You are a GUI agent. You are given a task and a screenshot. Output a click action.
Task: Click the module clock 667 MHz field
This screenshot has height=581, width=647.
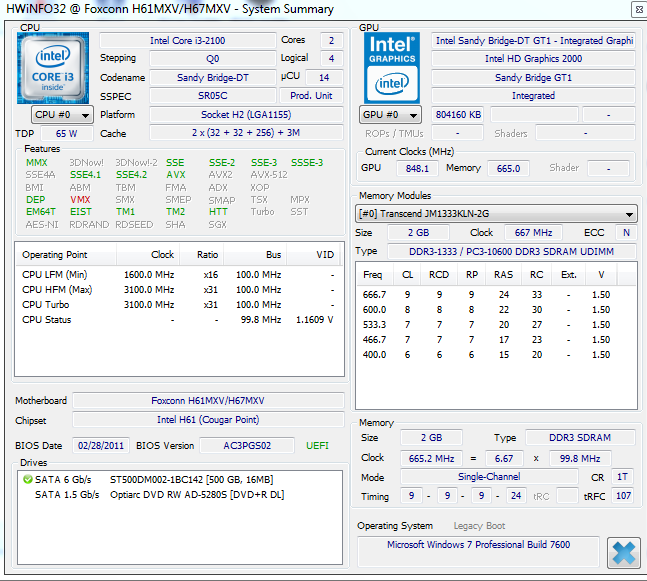point(533,233)
